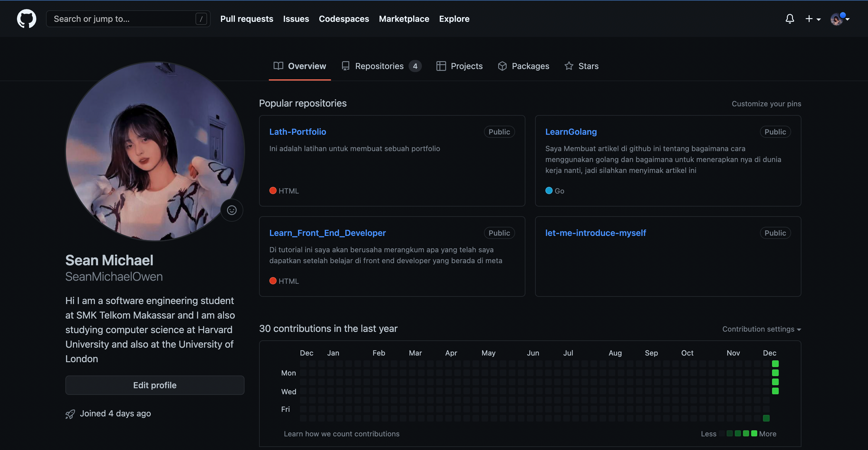Set status via the smiley emoji button
Image resolution: width=868 pixels, height=450 pixels.
click(x=232, y=210)
